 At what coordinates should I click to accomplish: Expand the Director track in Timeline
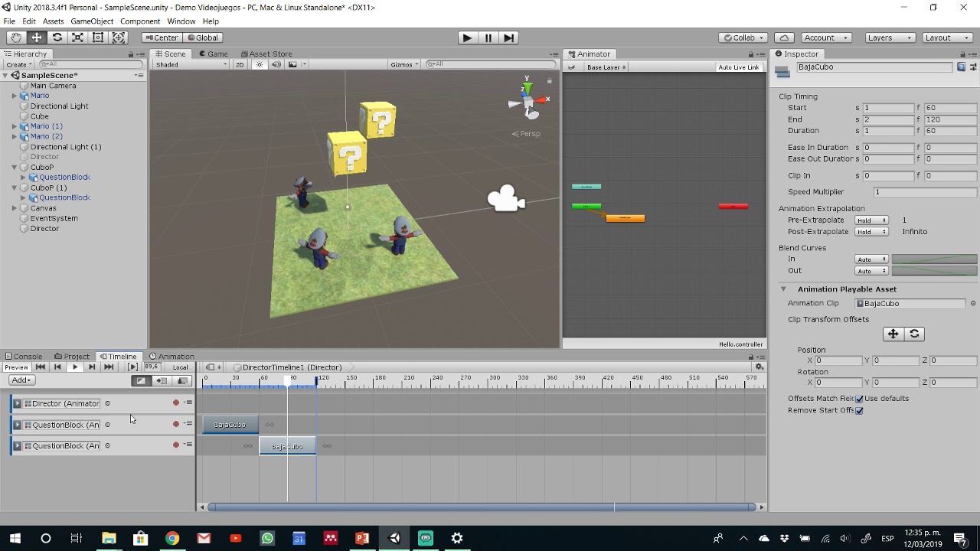[18, 403]
